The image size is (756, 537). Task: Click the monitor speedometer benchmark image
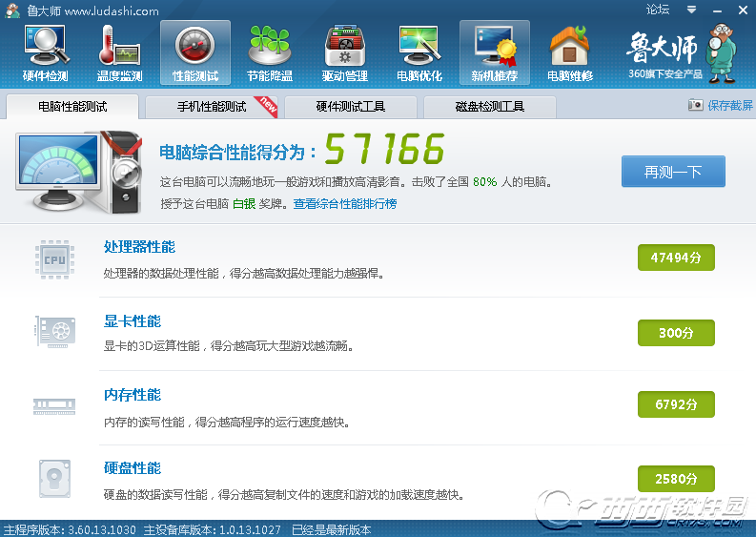[79, 172]
